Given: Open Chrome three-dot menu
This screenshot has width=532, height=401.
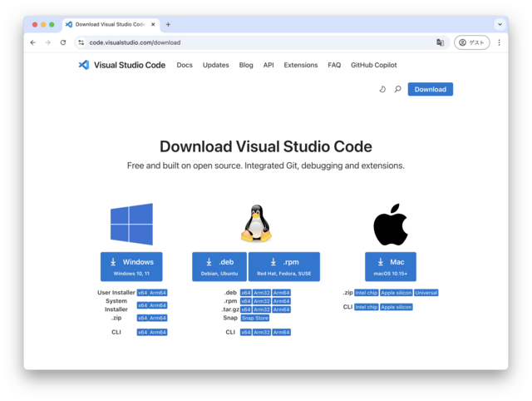Looking at the screenshot, I should 499,42.
